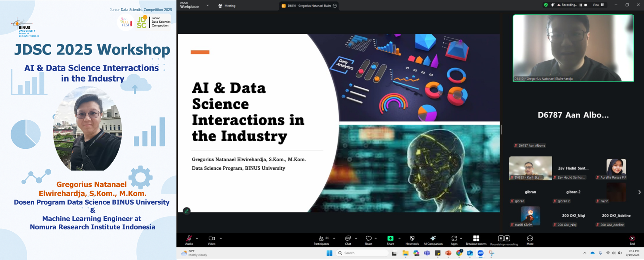Click the Windows taskbar Search box
644x260 pixels.
click(x=362, y=253)
